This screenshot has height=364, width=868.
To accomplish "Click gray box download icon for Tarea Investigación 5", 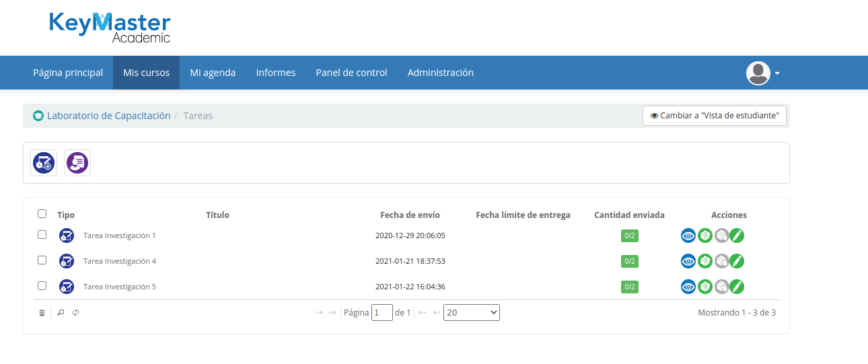I will (x=721, y=287).
